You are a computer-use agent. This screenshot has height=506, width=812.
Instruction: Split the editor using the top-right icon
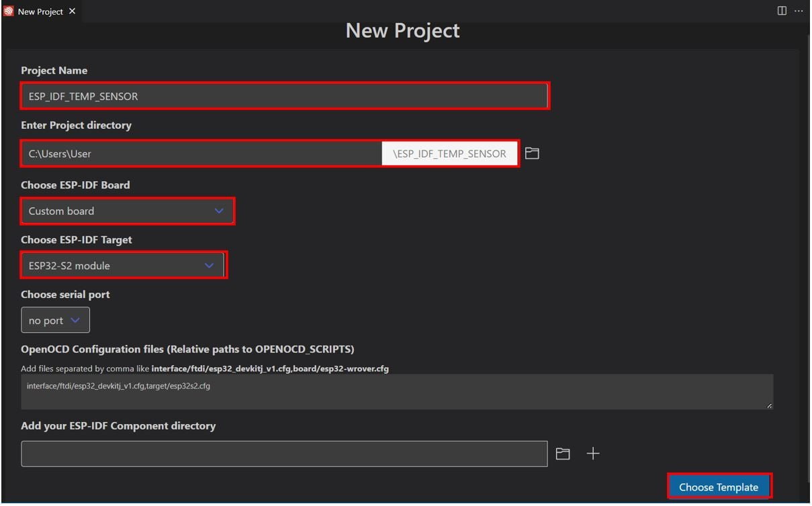(782, 11)
